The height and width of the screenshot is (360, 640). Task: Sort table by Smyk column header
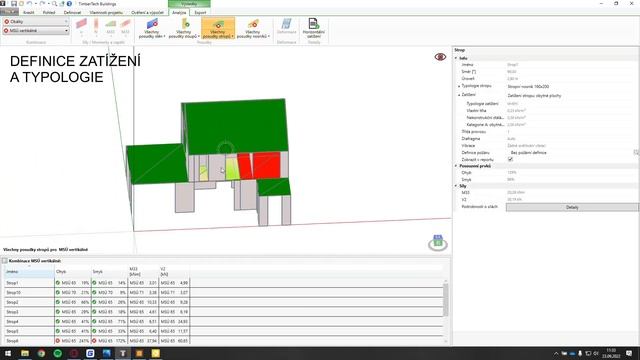[x=109, y=271]
